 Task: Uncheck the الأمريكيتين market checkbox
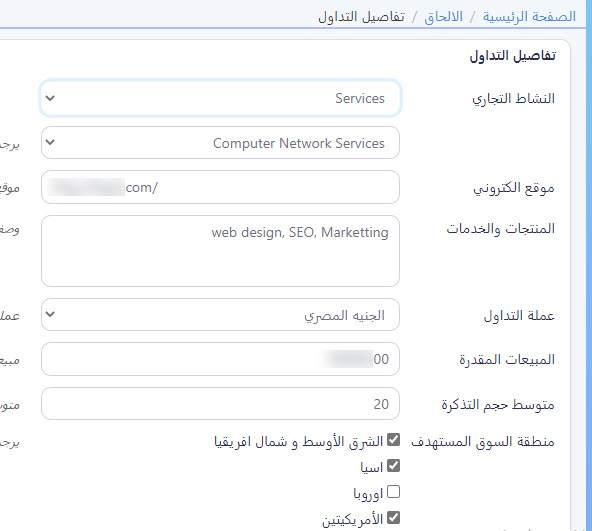coord(393,517)
